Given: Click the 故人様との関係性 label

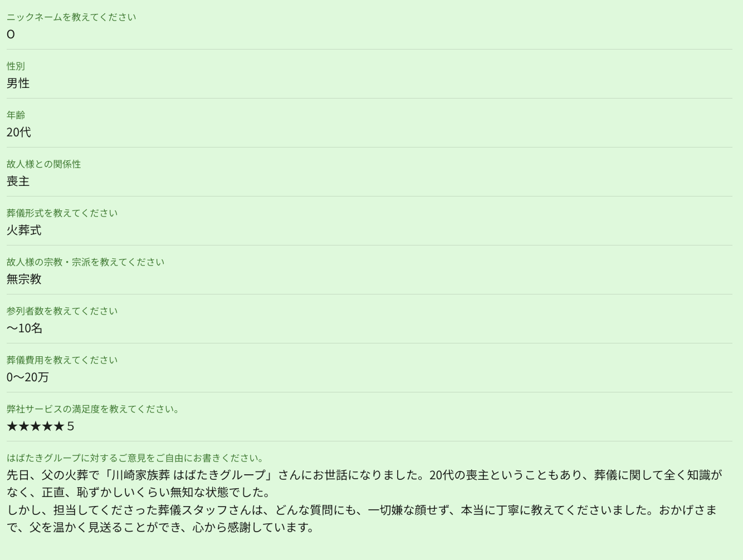Looking at the screenshot, I should tap(43, 164).
